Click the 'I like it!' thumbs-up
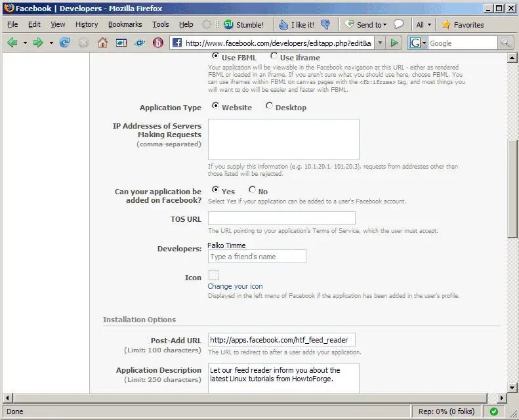Image resolution: width=519 pixels, height=420 pixels. 296,24
